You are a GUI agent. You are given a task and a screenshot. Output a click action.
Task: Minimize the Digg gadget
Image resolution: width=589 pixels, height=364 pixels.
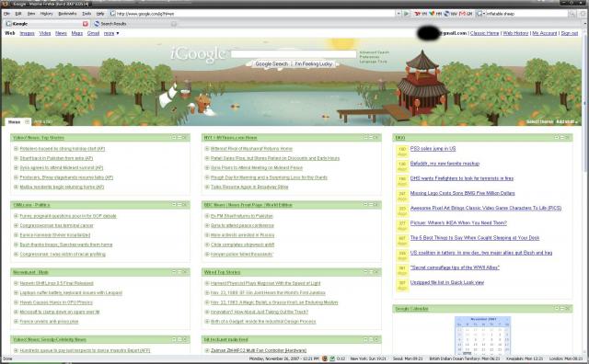(562, 138)
